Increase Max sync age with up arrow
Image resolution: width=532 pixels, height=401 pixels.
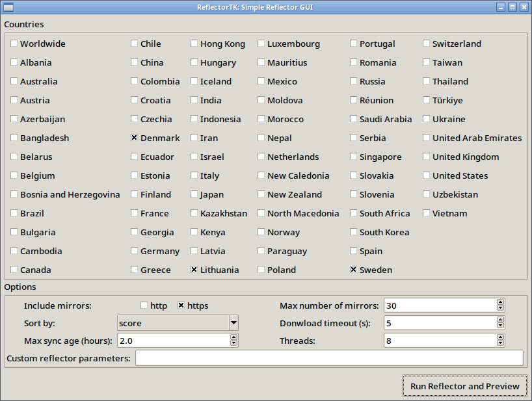[233, 338]
